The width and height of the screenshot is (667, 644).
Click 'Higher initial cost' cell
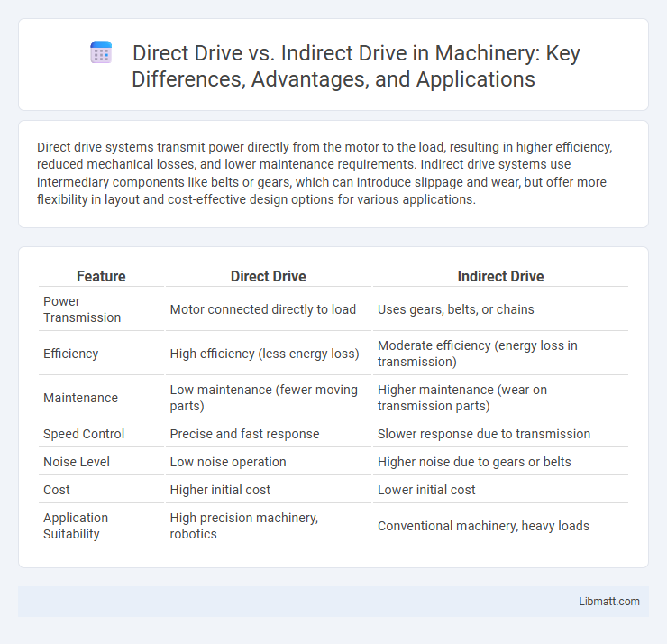269,490
